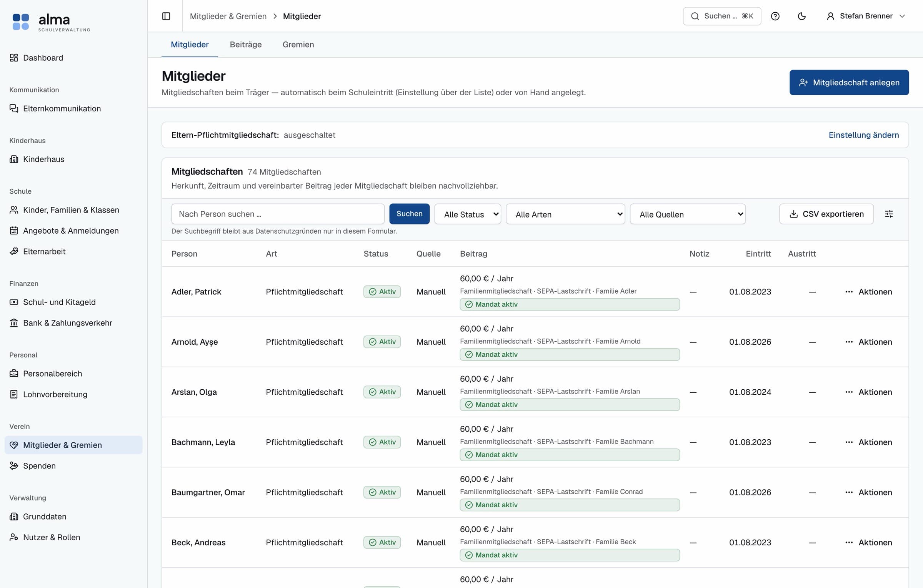Click the Mitglieder & Gremien breadcrumb
Screen dimensions: 923x588
click(228, 16)
